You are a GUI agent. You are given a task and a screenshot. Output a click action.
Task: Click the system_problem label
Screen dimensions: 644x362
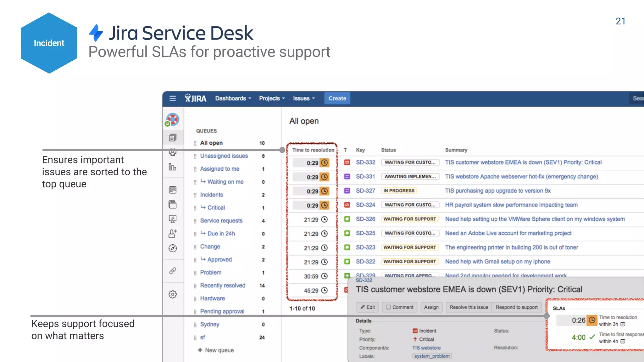point(432,356)
